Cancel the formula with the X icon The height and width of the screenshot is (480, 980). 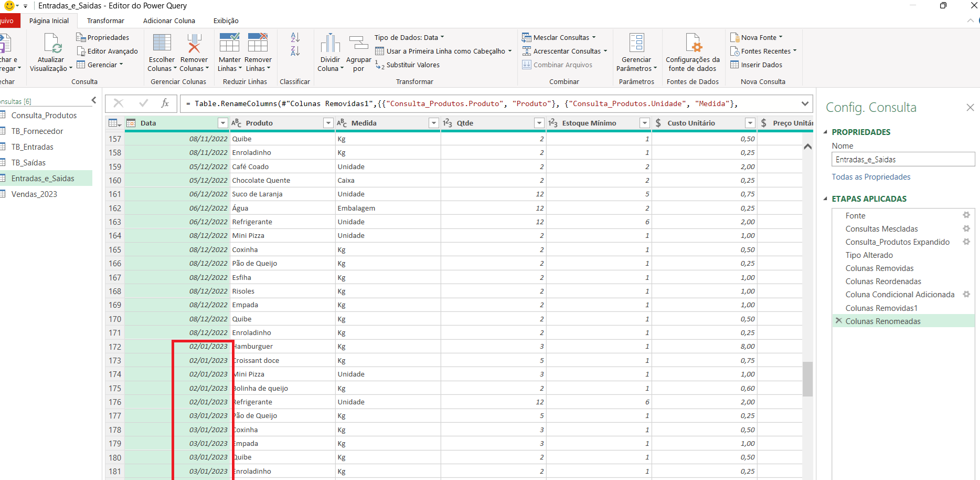(119, 103)
